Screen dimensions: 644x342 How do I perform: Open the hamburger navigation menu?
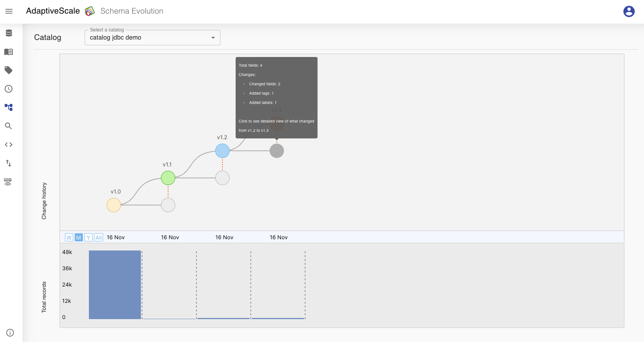coord(9,11)
